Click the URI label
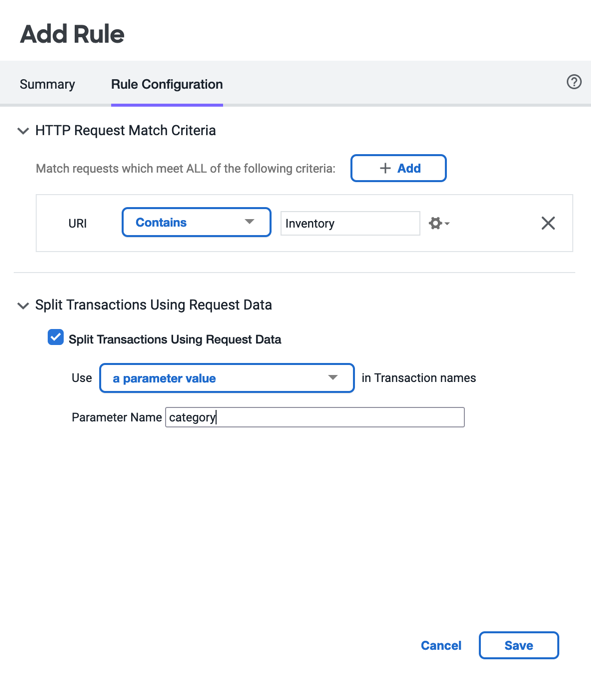Screen dimensions: 591x692 (77, 223)
